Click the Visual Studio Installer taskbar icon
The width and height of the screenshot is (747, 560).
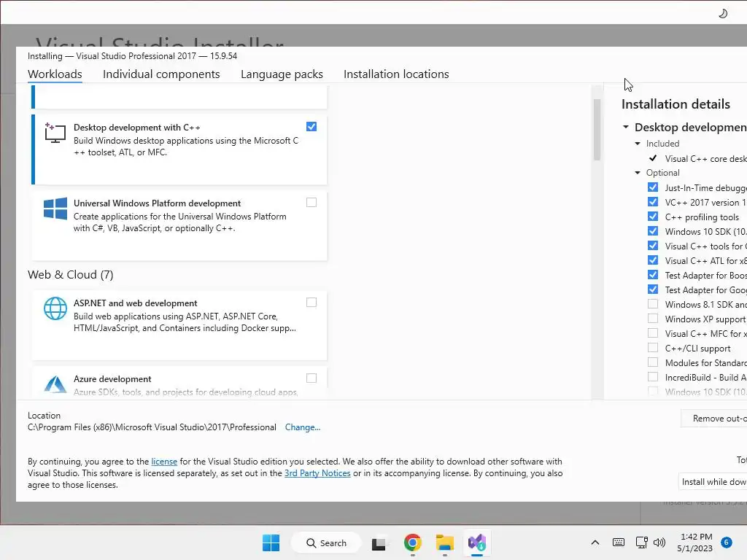[477, 542]
